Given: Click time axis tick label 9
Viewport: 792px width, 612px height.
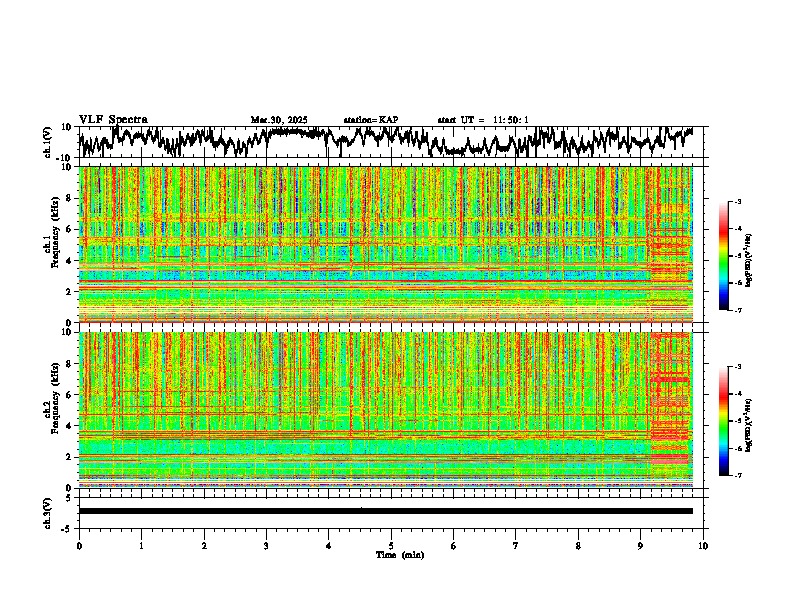Looking at the screenshot, I should [x=641, y=546].
